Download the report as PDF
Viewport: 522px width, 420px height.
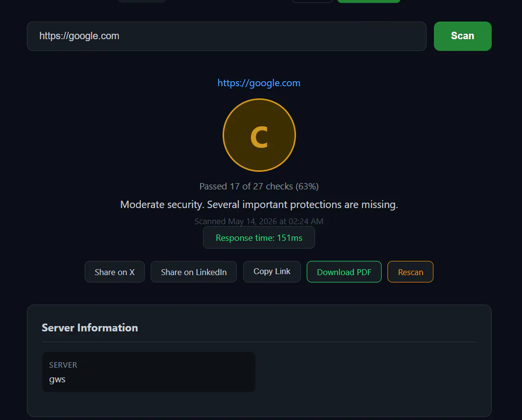(x=344, y=272)
